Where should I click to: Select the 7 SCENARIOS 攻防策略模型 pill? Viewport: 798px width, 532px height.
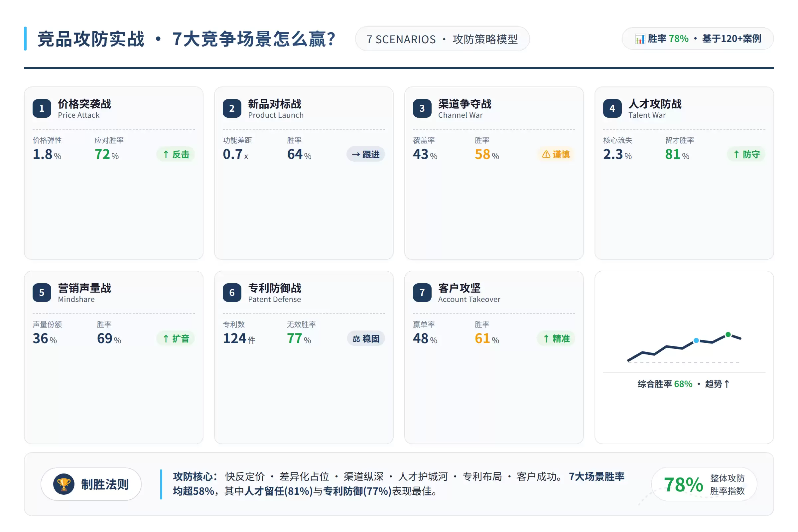(x=443, y=39)
